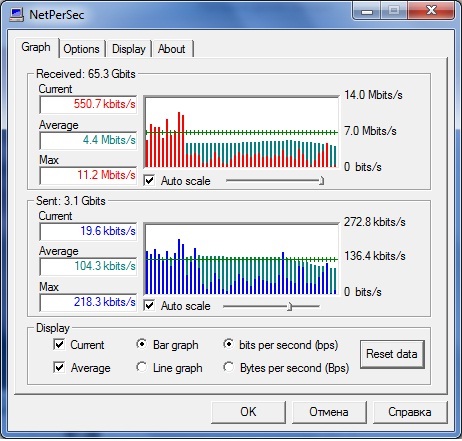Click the Sent Max 218.3 kbits/s field
The height and width of the screenshot is (441, 462).
(88, 302)
